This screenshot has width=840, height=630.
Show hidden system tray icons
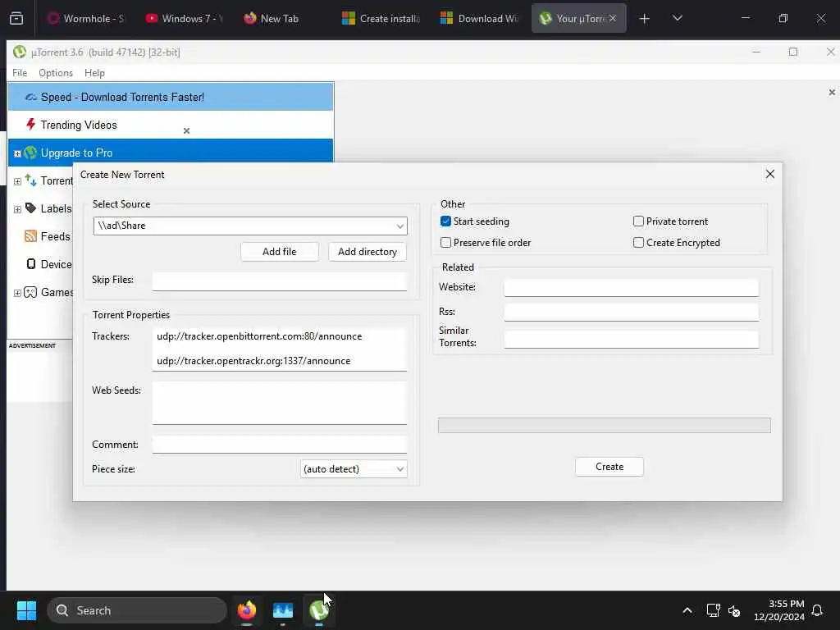click(687, 610)
